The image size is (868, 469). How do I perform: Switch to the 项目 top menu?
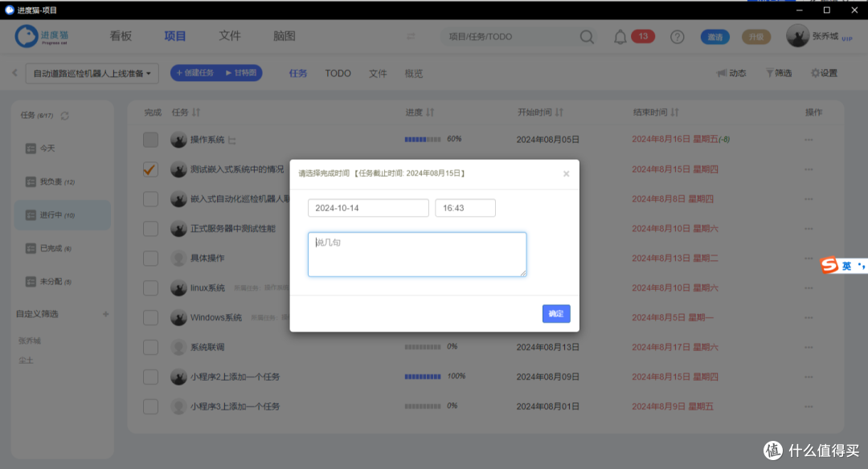[175, 36]
